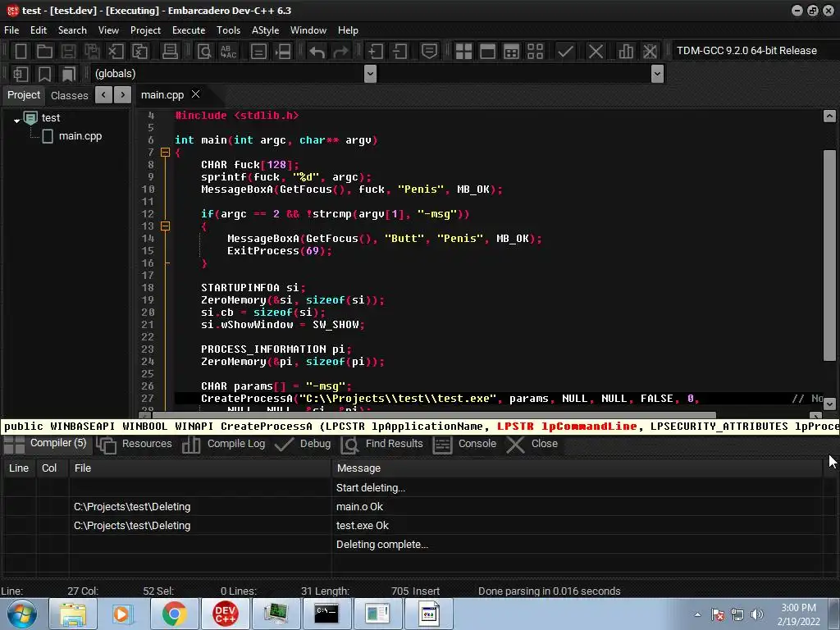Viewport: 840px width, 630px height.
Task: Click the New file toolbar icon
Action: tap(21, 52)
